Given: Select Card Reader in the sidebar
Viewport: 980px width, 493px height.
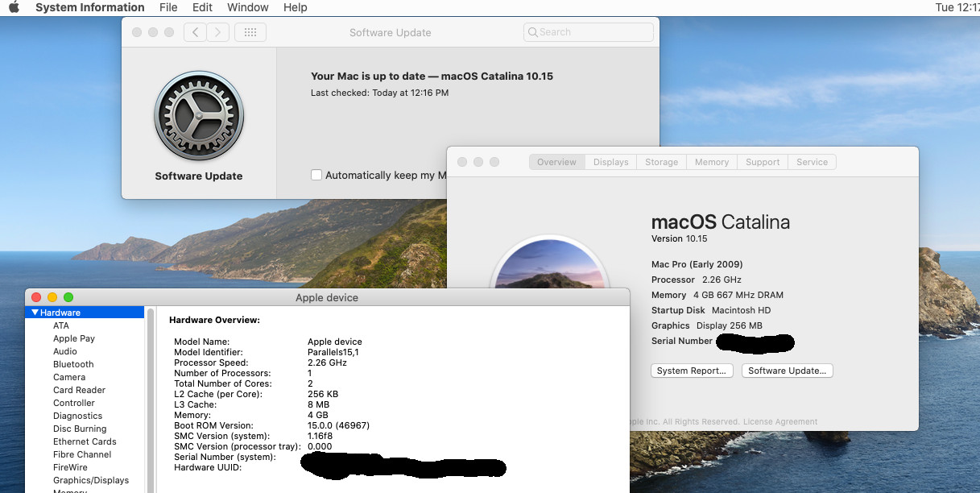Looking at the screenshot, I should [79, 390].
